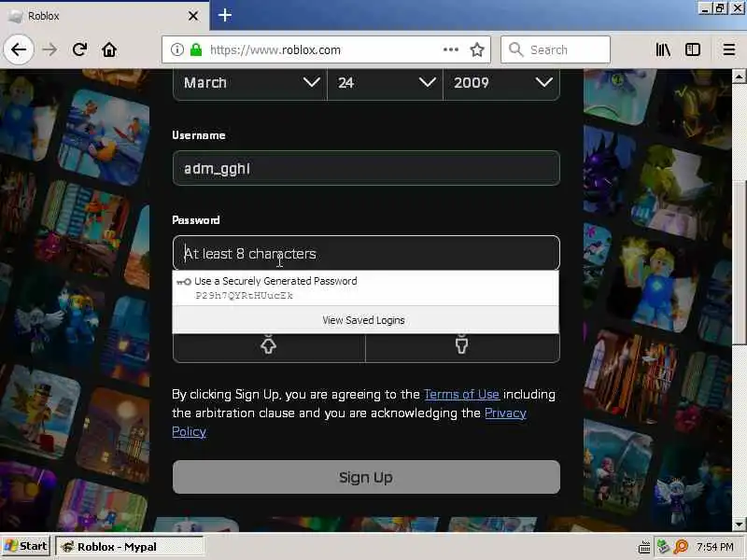
Task: Click the green secure connection padlock
Action: point(196,49)
